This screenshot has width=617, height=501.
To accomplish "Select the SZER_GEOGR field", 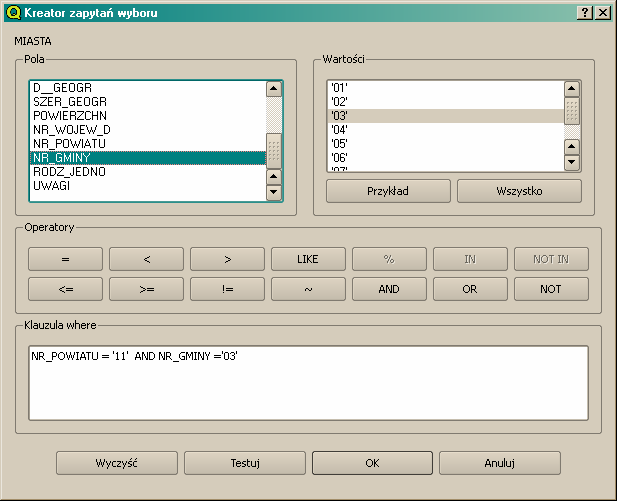I will (148, 102).
